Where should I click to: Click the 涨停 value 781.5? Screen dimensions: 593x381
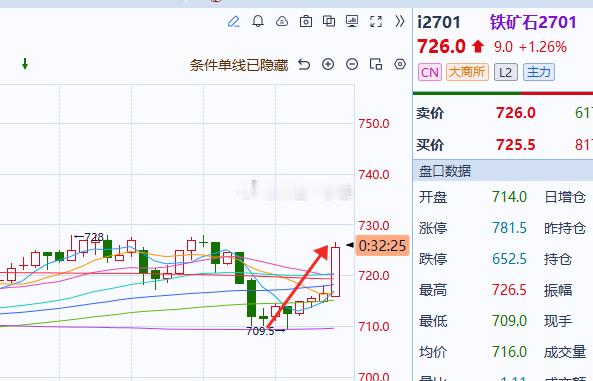tap(509, 228)
